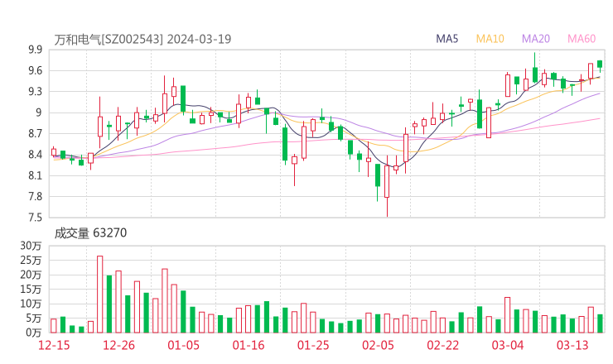Click the 9.6 price axis label
The image size is (613, 364).
click(x=35, y=70)
